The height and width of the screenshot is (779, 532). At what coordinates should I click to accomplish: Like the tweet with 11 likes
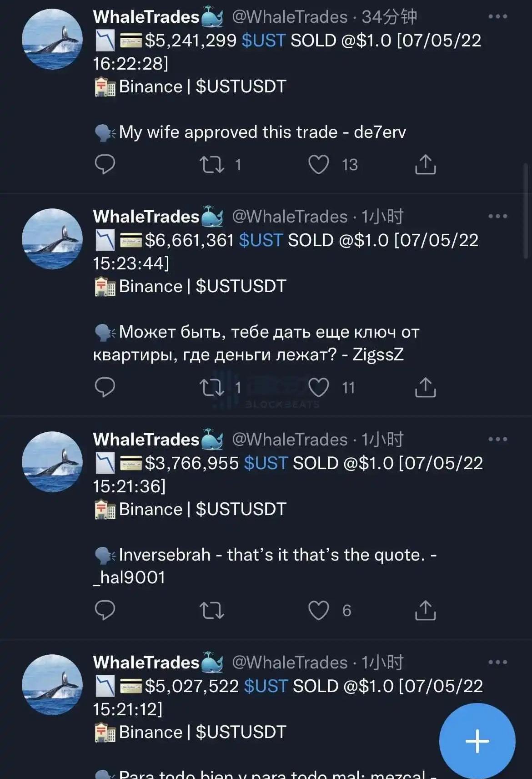(x=318, y=387)
